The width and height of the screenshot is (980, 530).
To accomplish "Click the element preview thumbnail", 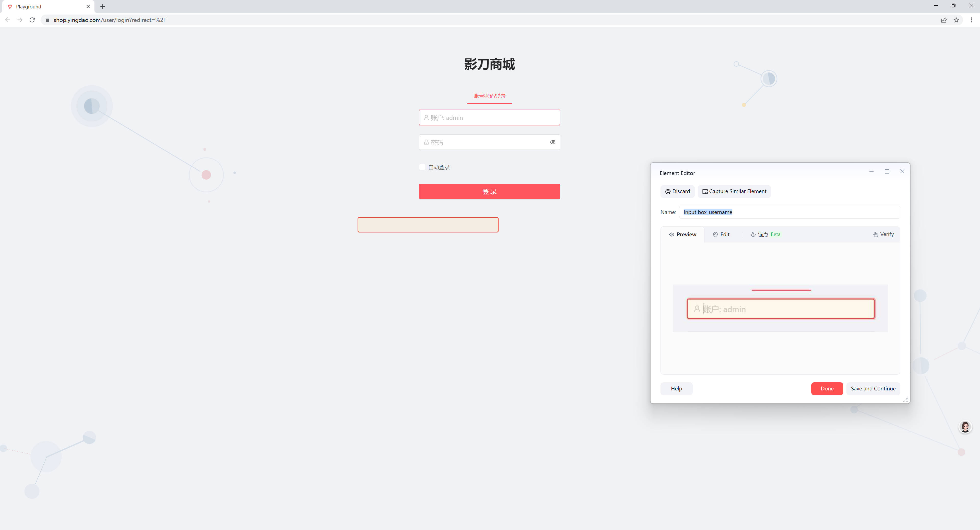I will point(780,308).
